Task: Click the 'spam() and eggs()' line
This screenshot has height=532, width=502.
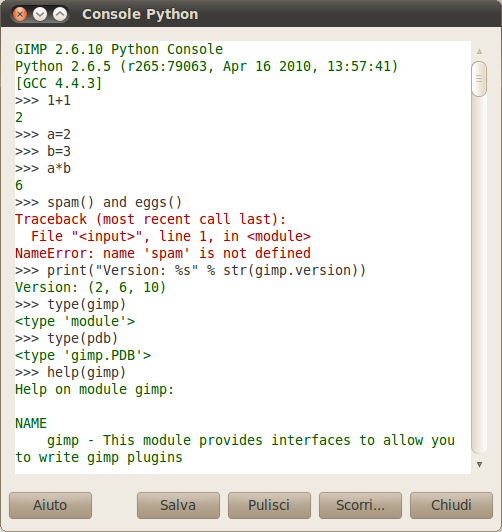Action: pyautogui.click(x=98, y=203)
